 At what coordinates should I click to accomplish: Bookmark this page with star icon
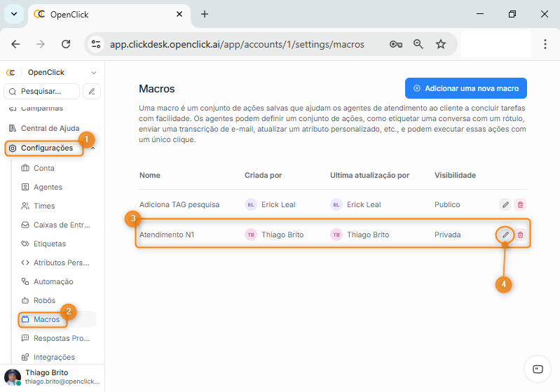(x=441, y=44)
